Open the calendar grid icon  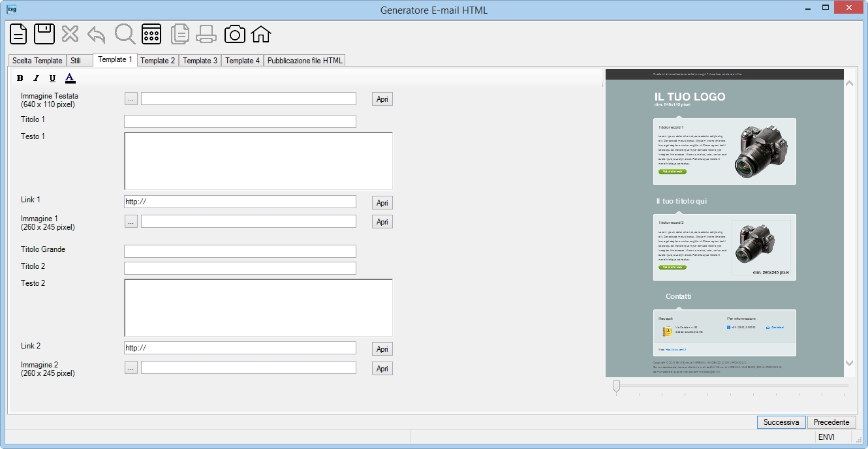151,34
